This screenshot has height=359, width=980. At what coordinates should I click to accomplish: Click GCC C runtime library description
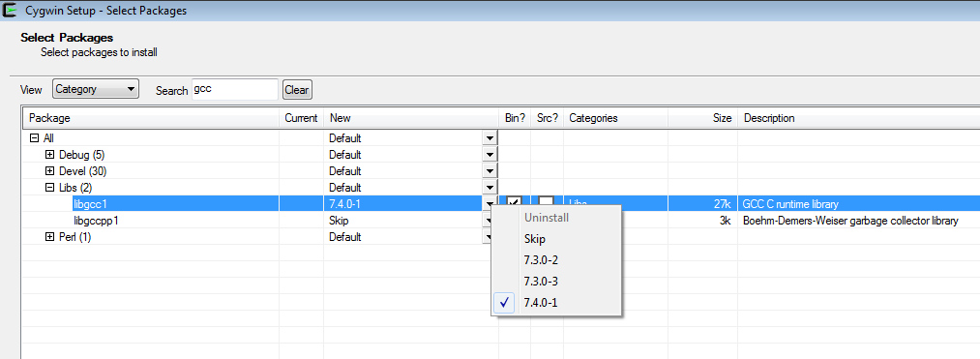point(790,203)
